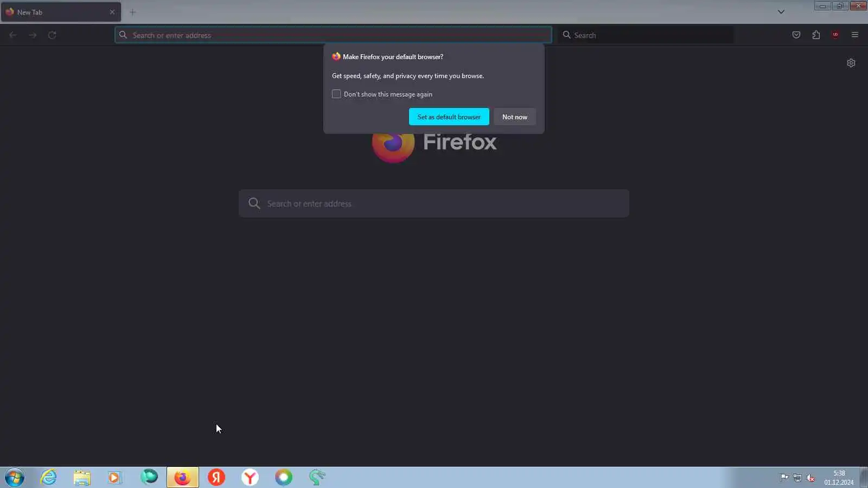Dismiss prompt with Not now

click(515, 117)
